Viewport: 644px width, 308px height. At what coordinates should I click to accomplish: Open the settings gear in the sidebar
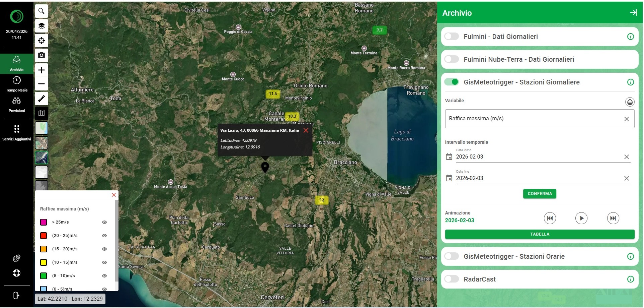16,258
